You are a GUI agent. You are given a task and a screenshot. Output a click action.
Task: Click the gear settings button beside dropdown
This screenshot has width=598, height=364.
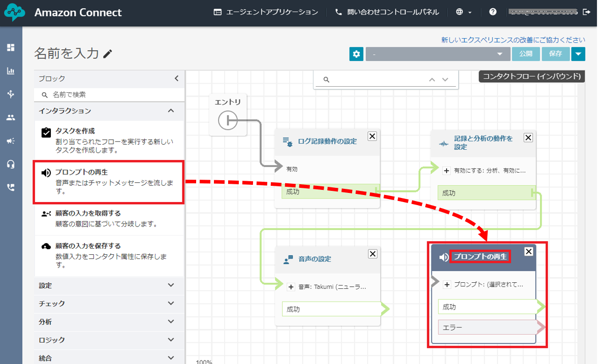(x=356, y=54)
